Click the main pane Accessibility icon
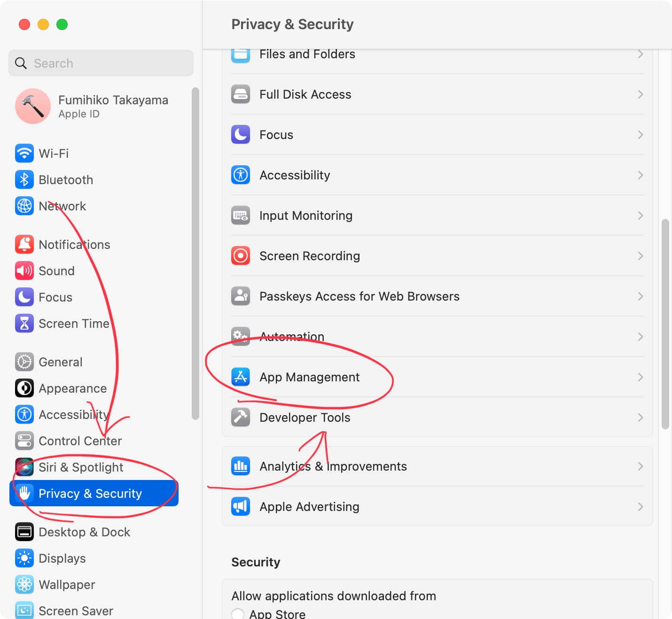This screenshot has width=672, height=619. 241,175
